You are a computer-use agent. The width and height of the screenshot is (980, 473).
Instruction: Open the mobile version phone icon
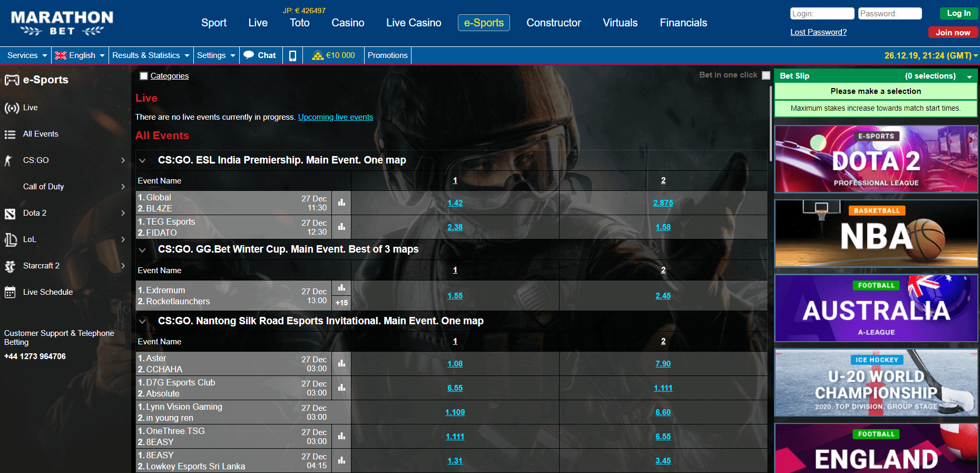click(292, 55)
